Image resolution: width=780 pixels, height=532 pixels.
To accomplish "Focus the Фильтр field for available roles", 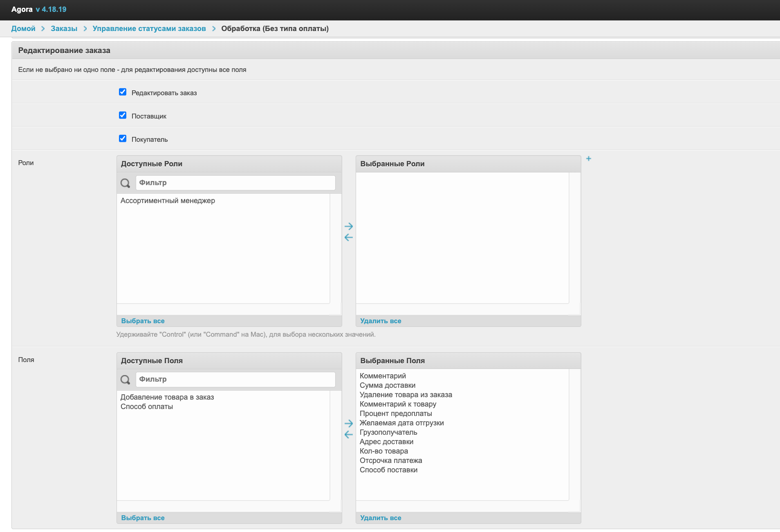I will click(235, 183).
